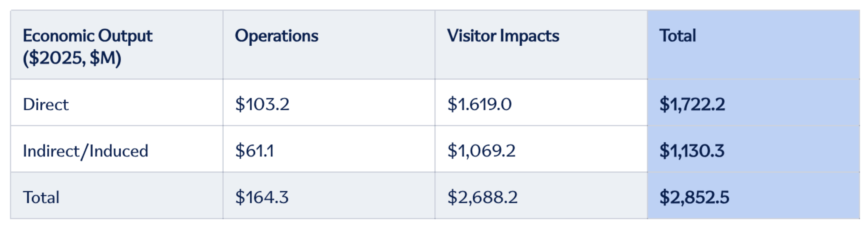Select the $103.2 Direct Operations cell
The width and height of the screenshot is (868, 229).
point(262,104)
